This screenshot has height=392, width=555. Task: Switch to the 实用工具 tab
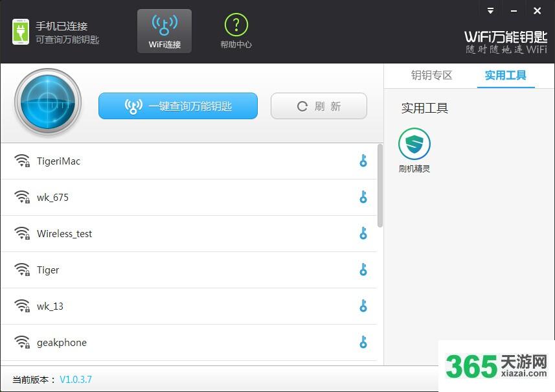(x=505, y=75)
